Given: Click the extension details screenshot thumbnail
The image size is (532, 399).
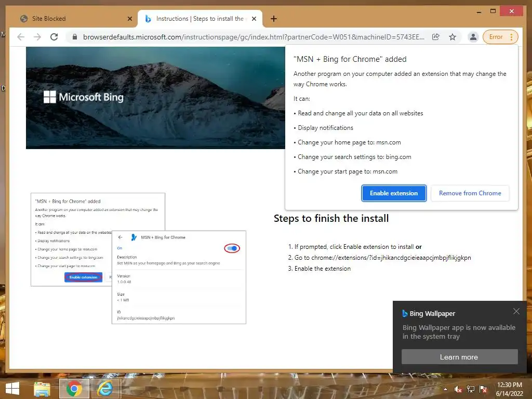Looking at the screenshot, I should 179,277.
